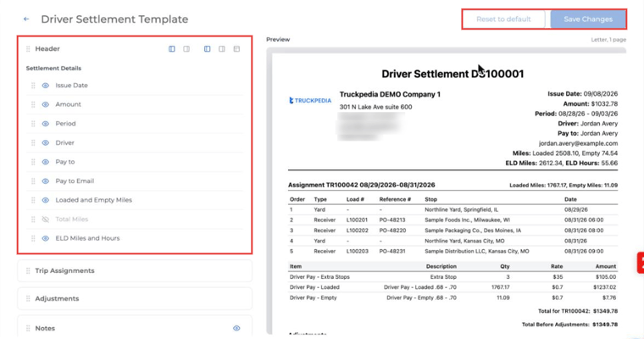Click the drag handle beside Pay to
Screen dimensions: 644x339
[x=33, y=162]
